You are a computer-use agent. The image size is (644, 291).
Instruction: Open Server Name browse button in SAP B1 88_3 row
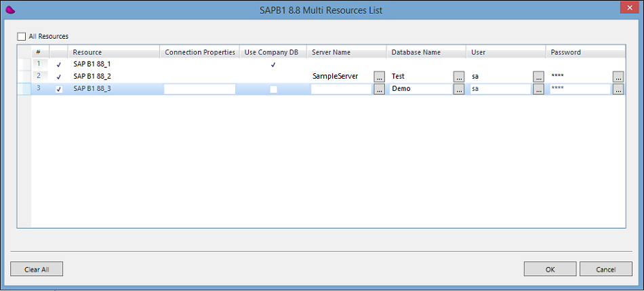pos(379,89)
